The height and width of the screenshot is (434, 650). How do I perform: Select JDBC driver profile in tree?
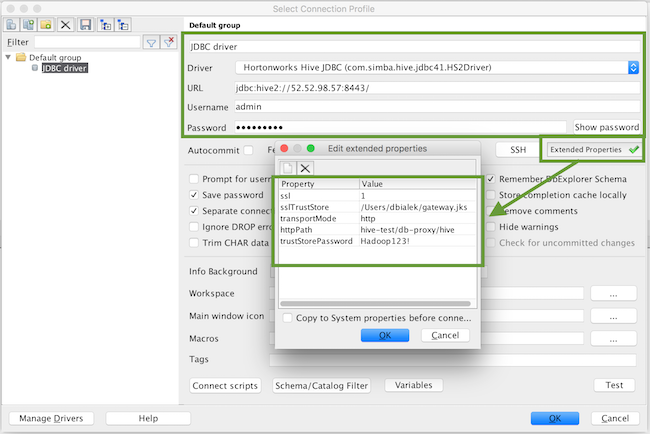pos(64,69)
